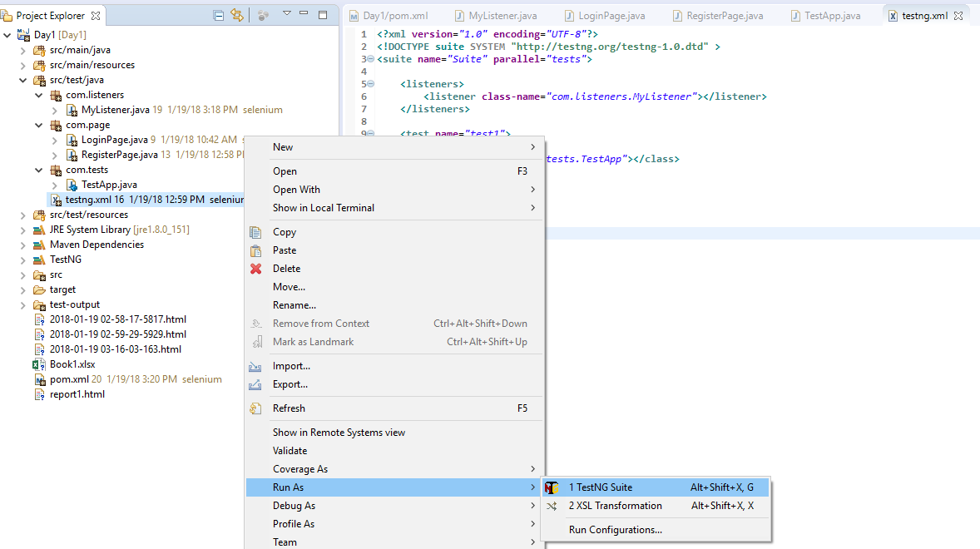980x549 pixels.
Task: Expand the JRE System Library node
Action: click(x=23, y=230)
